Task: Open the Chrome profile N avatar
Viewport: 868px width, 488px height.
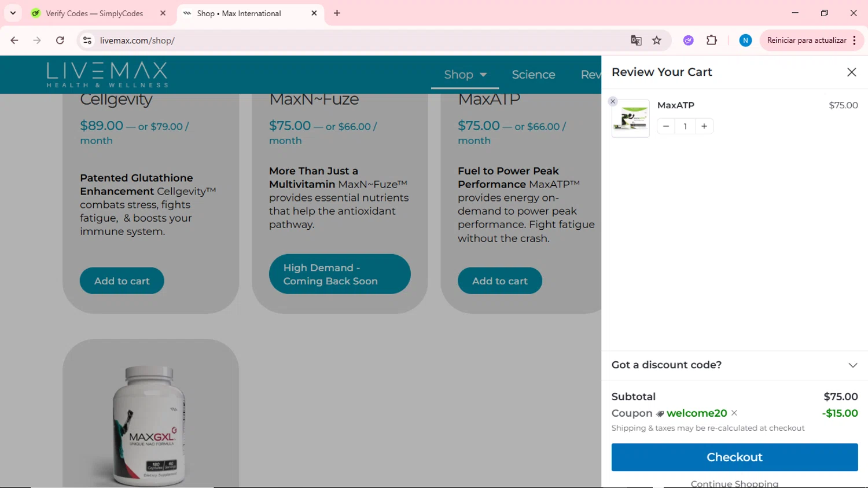Action: [745, 41]
